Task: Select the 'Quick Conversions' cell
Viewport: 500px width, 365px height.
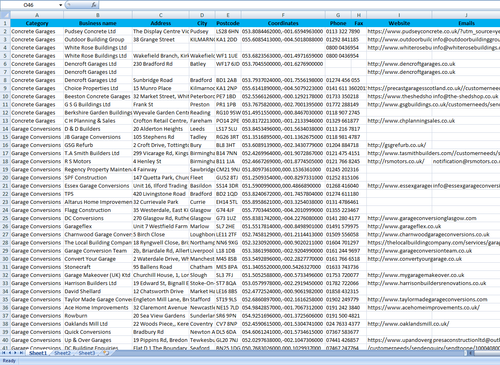Action: click(98, 332)
